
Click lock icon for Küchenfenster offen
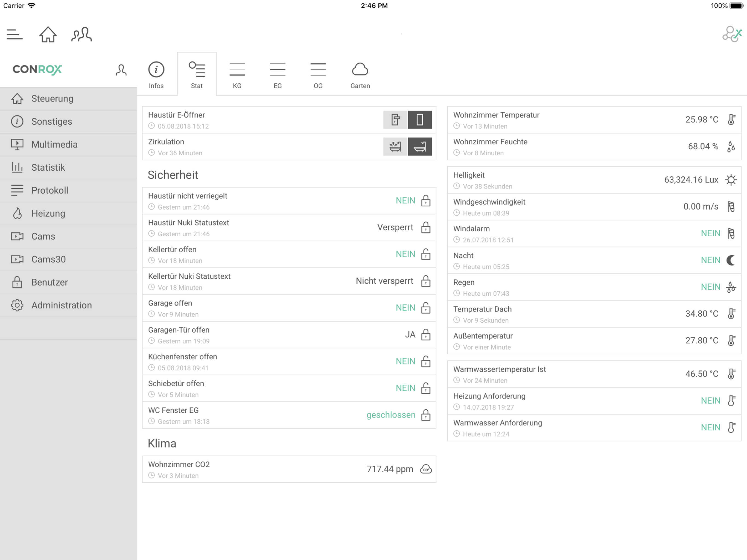[x=426, y=361]
